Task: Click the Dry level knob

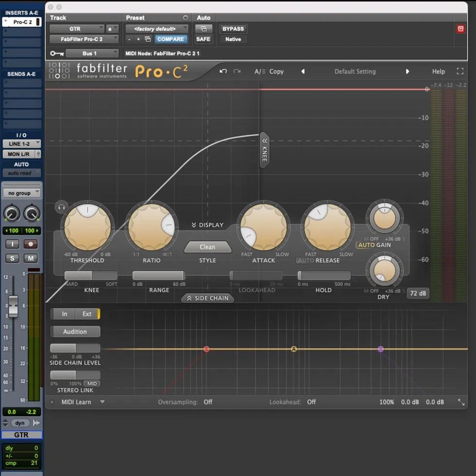Action: (x=384, y=271)
